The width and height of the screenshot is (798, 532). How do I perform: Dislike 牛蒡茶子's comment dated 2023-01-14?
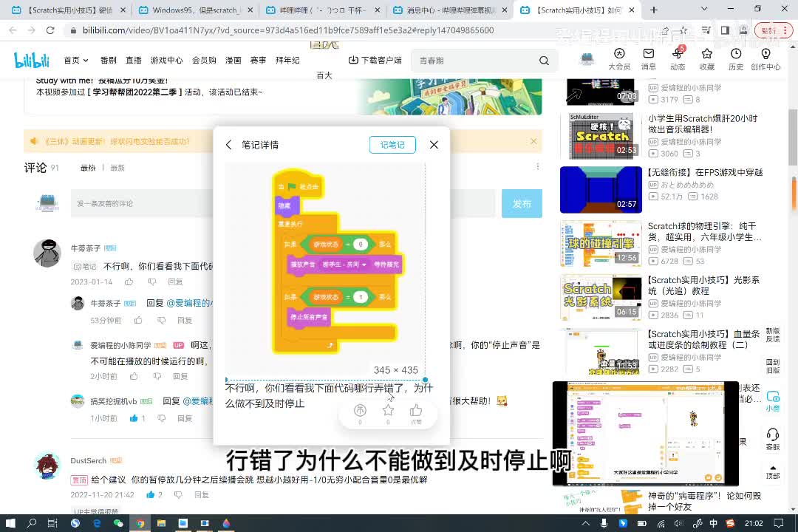[152, 282]
